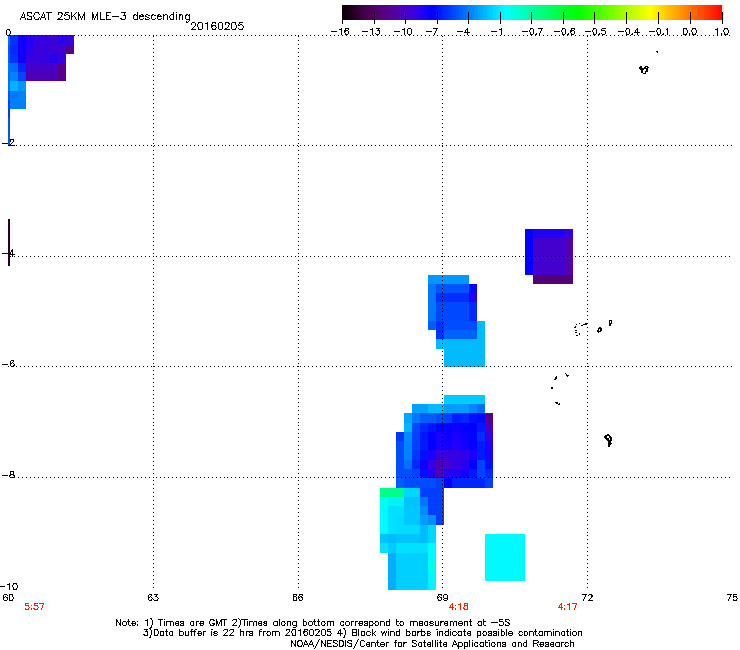Click the isolated cyan square data patch
Image resolution: width=740 pixels, height=650 pixels.
coord(505,557)
